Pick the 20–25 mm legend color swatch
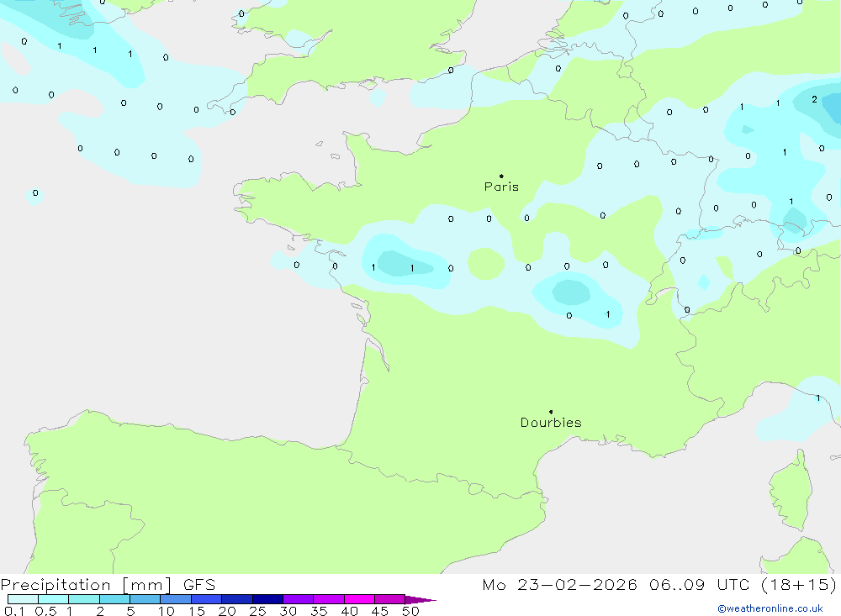 coord(237,599)
